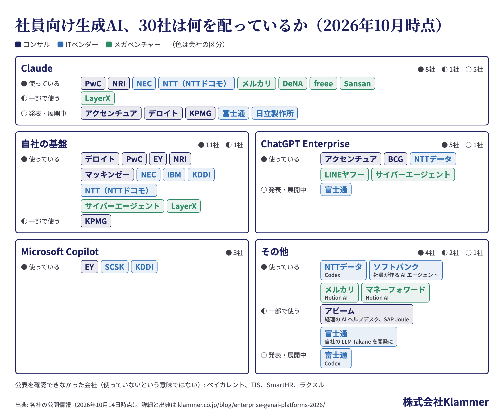Click the 自社の基盤 panel heading
Screen dimensions: 504x420
(x=44, y=144)
